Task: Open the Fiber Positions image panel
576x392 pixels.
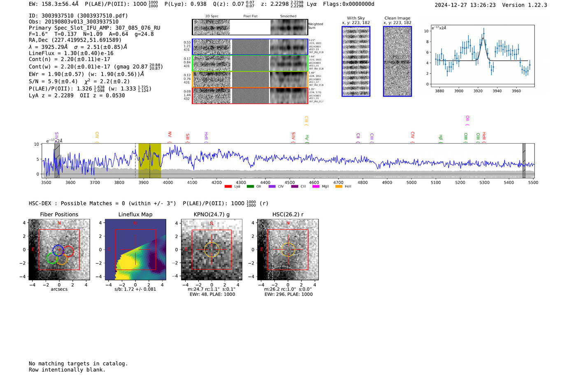Action: 59,250
